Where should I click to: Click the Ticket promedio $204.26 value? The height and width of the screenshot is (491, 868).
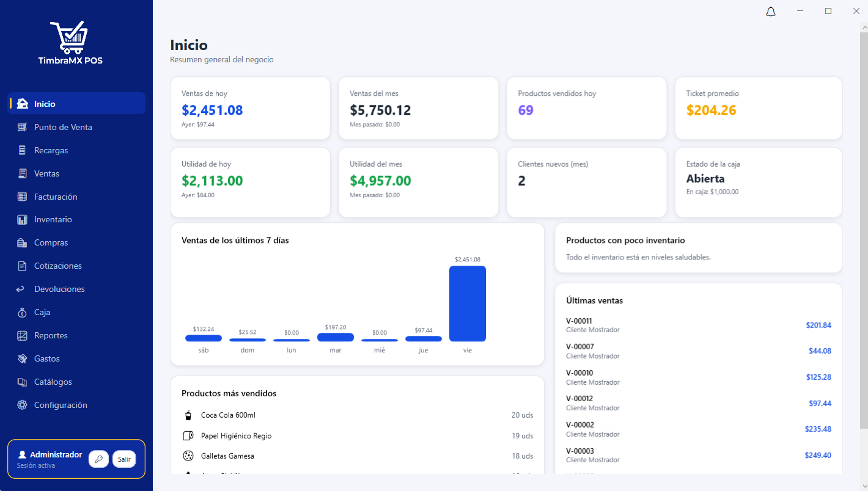click(711, 110)
